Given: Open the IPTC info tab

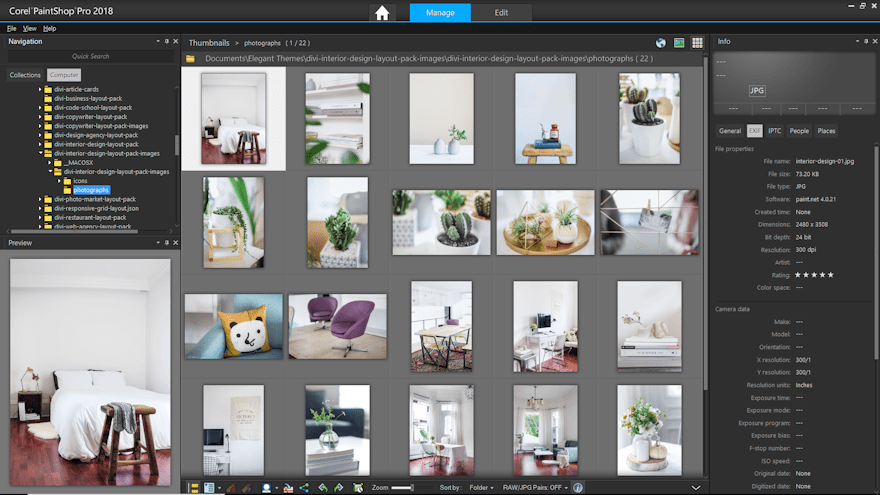Looking at the screenshot, I should (x=774, y=131).
